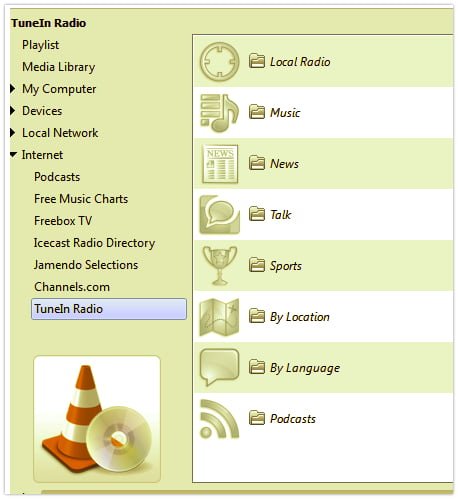Open the Talk speech bubbles icon
The width and height of the screenshot is (458, 499).
pos(219,215)
